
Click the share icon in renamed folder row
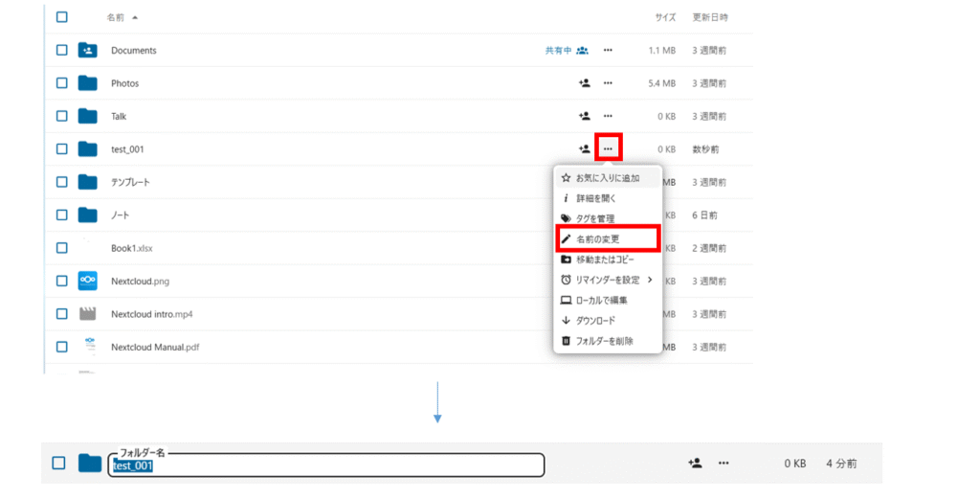pyautogui.click(x=695, y=464)
